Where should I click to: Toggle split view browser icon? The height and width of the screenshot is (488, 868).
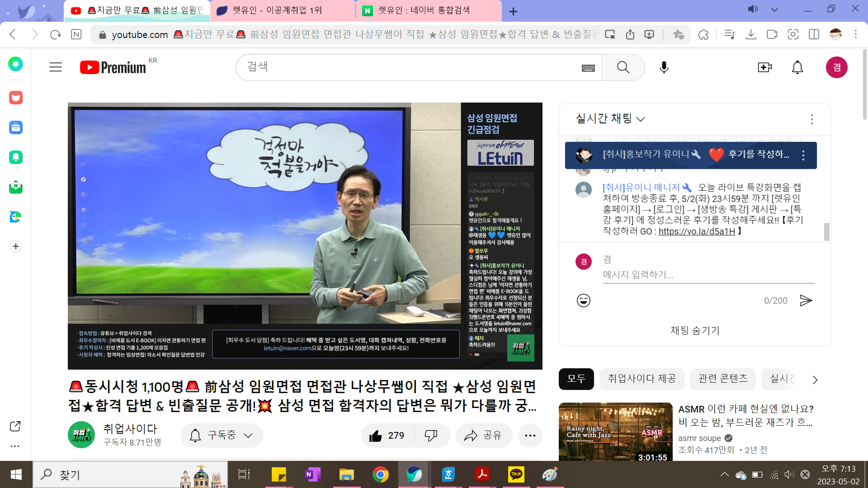(x=814, y=34)
